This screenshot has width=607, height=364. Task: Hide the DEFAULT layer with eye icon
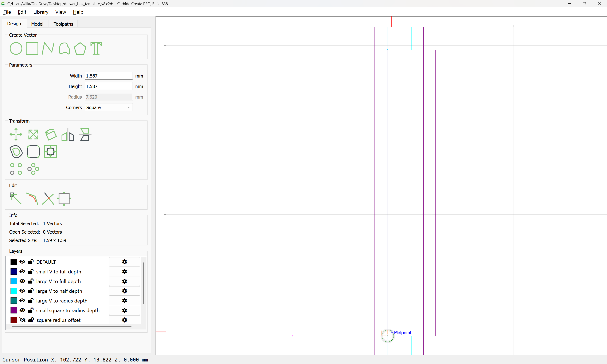tap(22, 262)
